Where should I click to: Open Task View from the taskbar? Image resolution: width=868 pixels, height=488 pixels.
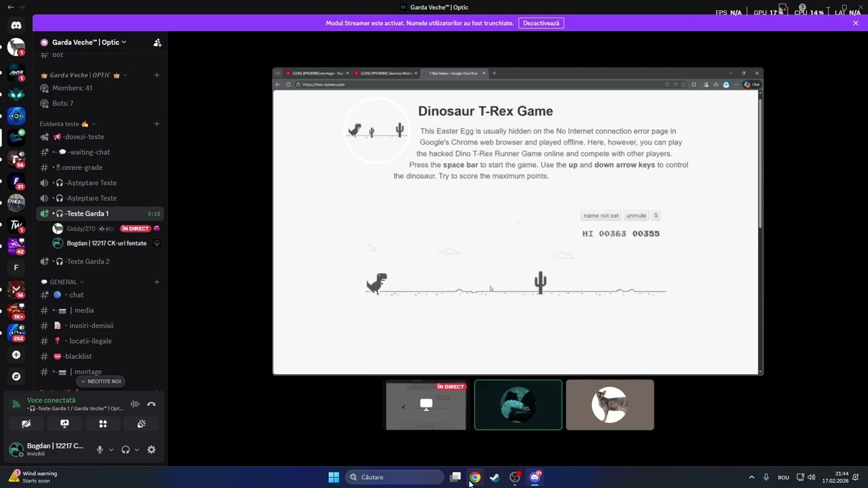pyautogui.click(x=456, y=477)
